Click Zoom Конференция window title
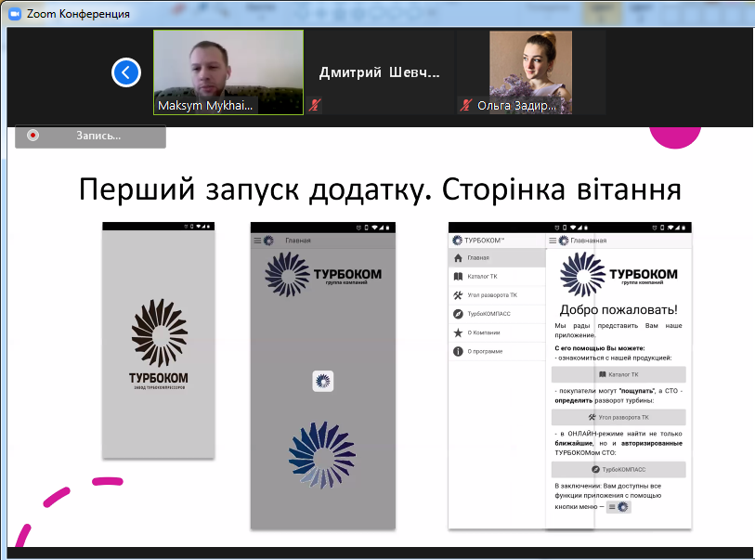The image size is (755, 560). pos(78,14)
